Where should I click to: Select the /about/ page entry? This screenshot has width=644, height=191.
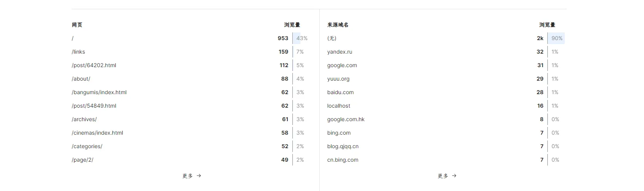click(81, 79)
